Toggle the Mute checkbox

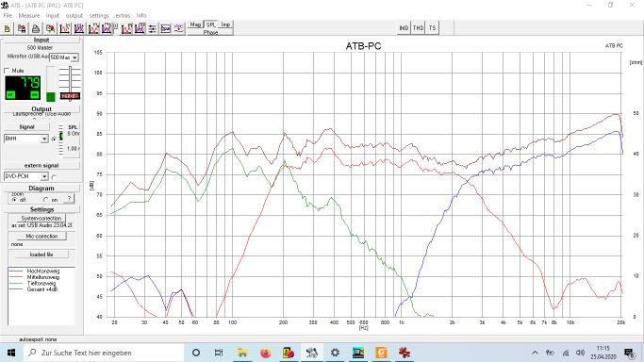point(7,71)
